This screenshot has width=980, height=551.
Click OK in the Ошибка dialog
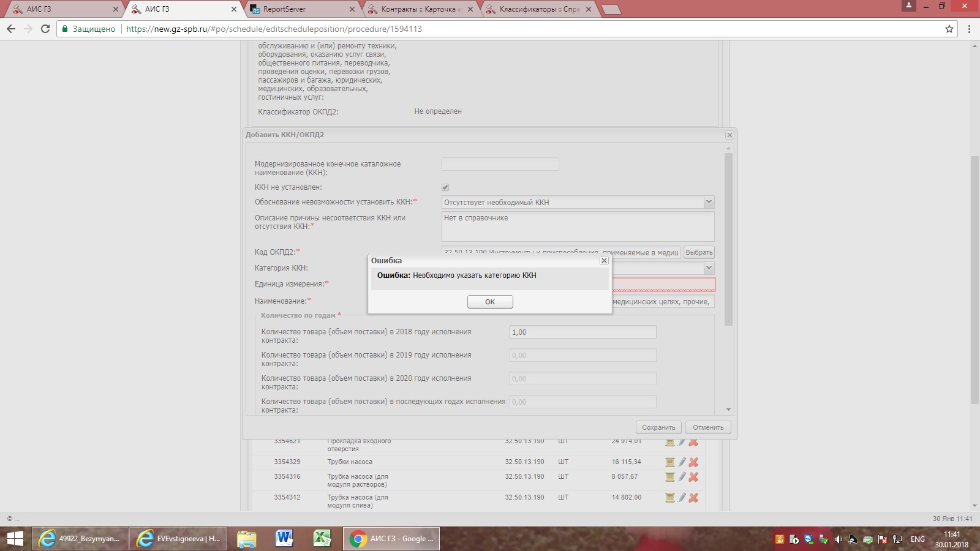click(490, 302)
